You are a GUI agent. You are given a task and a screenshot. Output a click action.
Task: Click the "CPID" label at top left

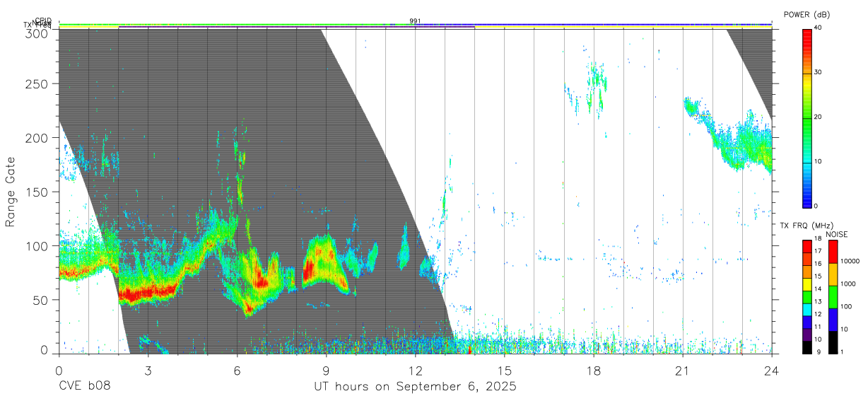click(43, 21)
